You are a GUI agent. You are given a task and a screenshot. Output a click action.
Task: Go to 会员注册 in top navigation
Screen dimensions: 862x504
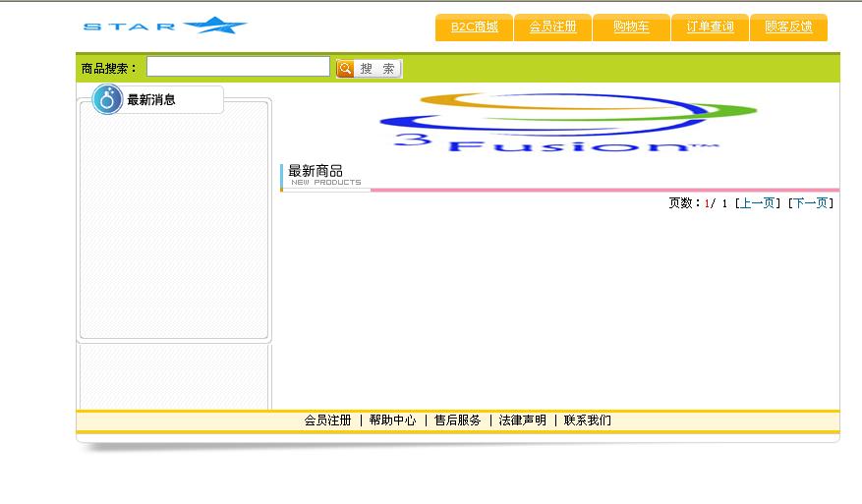[552, 27]
